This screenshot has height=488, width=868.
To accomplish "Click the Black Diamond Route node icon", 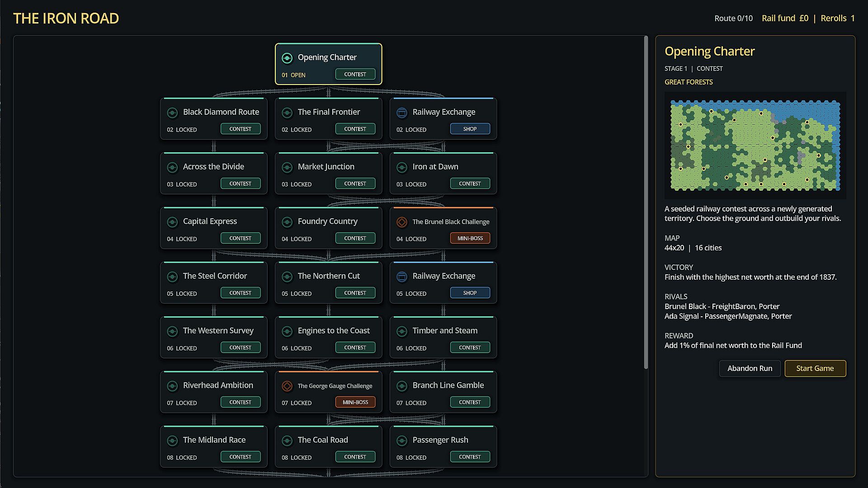I will (x=172, y=113).
